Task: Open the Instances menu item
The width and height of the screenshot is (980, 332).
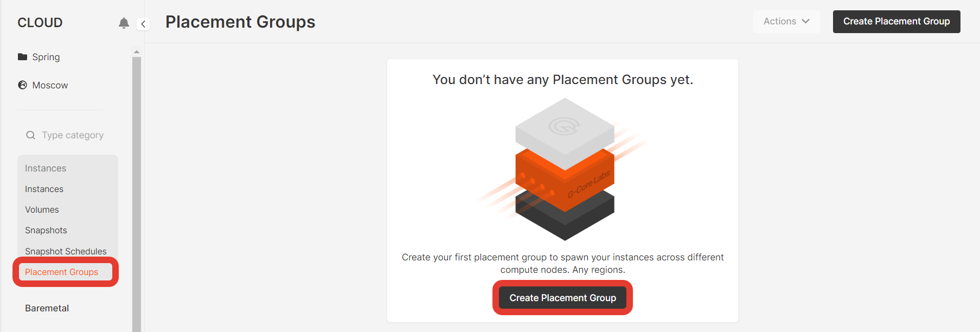Action: pos(44,189)
